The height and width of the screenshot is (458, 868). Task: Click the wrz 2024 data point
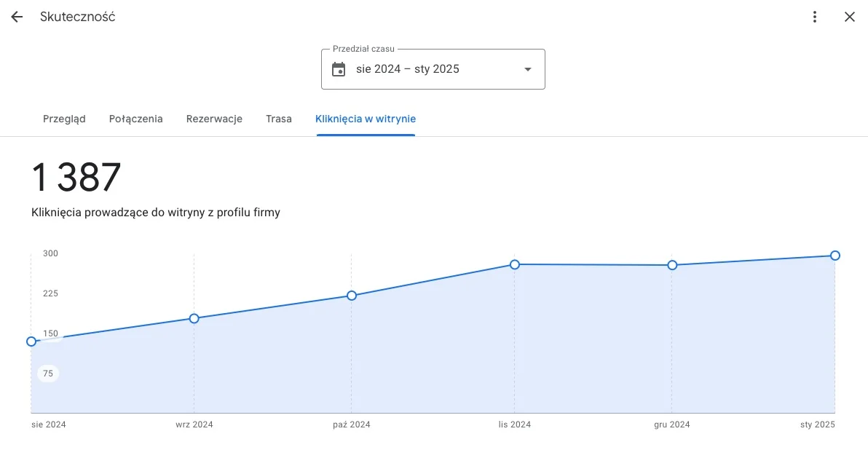pos(194,318)
